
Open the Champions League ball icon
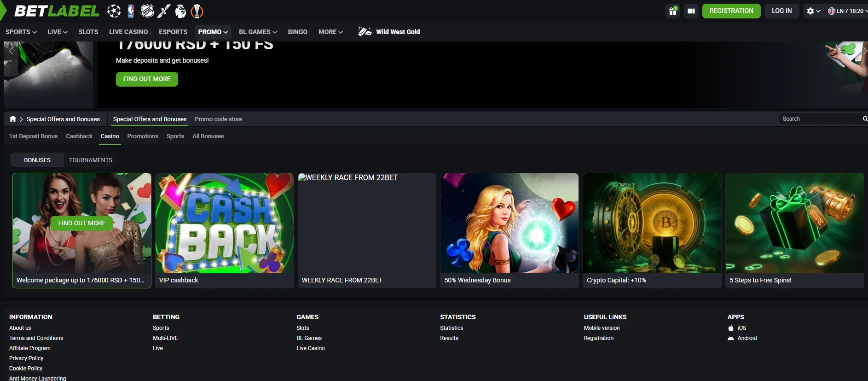pyautogui.click(x=114, y=11)
